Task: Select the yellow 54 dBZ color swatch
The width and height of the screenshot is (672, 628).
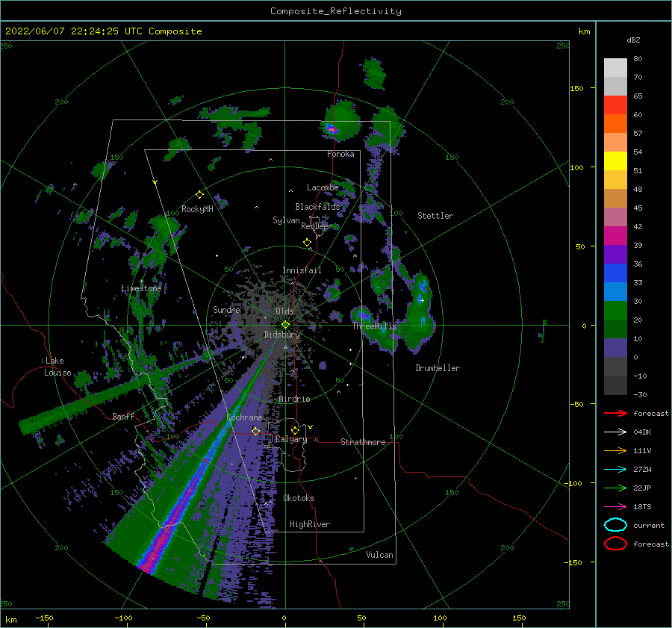Action: (x=615, y=161)
